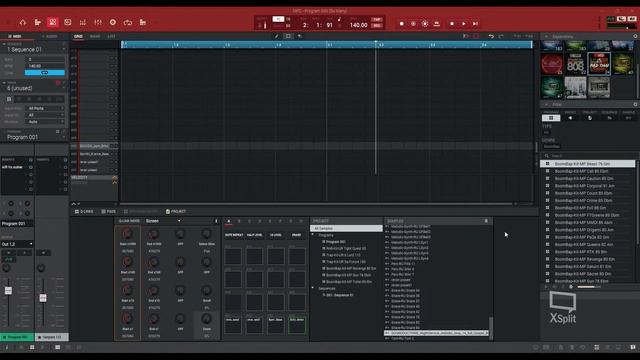Select the pencil draw tool
Image resolution: width=640 pixels, height=360 pixels.
click(x=277, y=36)
